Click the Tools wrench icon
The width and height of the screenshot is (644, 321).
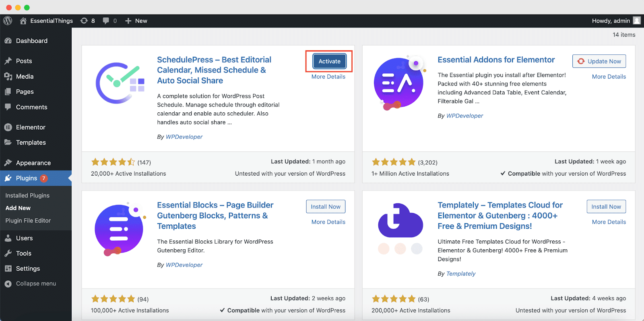coord(8,253)
